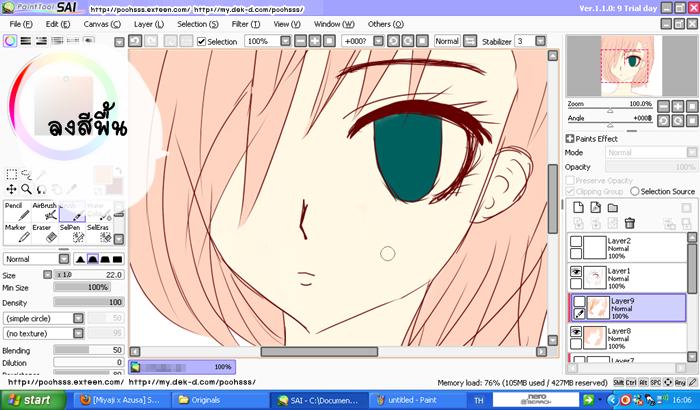Hide Layer1 using its eye icon
This screenshot has width=700, height=410.
pyautogui.click(x=576, y=272)
